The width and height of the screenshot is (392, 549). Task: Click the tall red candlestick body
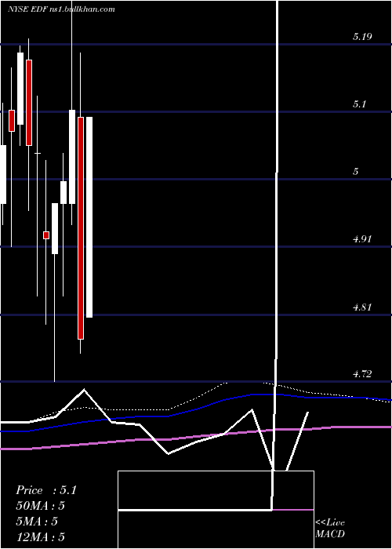[x=81, y=228]
